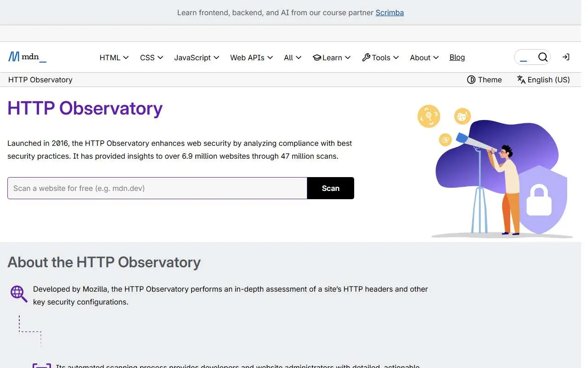Click the About the HTTP Observatory heading
This screenshot has height=368, width=588.
coord(104,262)
